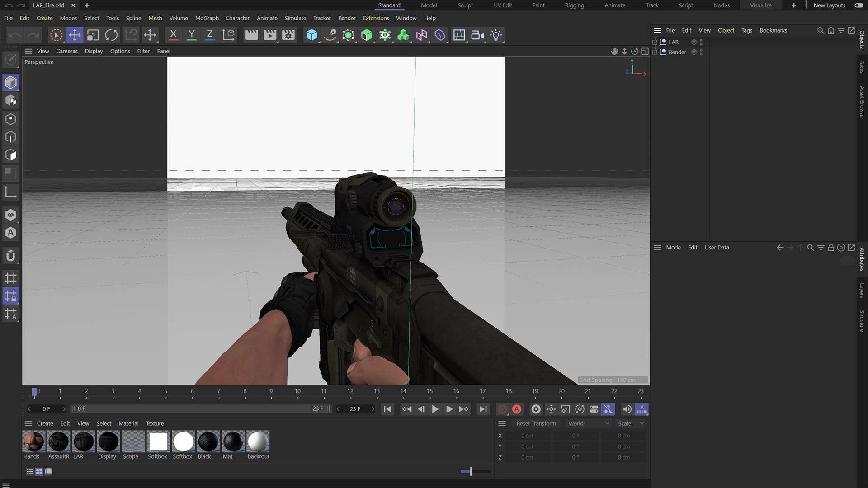This screenshot has height=488, width=868.
Task: Select the Live Selection tool
Action: (x=56, y=35)
